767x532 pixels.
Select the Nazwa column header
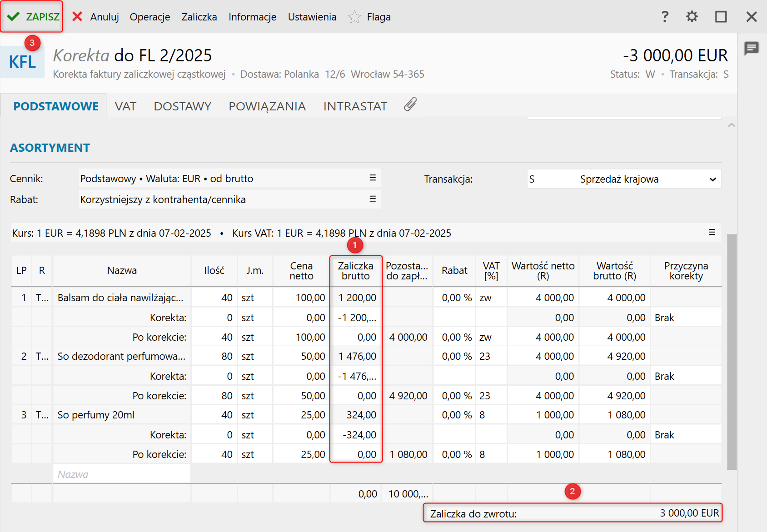click(x=122, y=270)
